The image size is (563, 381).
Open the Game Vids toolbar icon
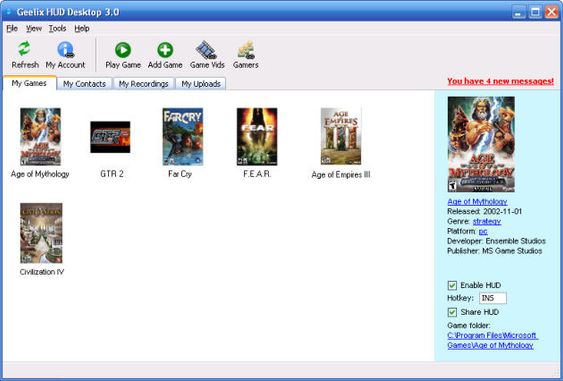pyautogui.click(x=206, y=50)
